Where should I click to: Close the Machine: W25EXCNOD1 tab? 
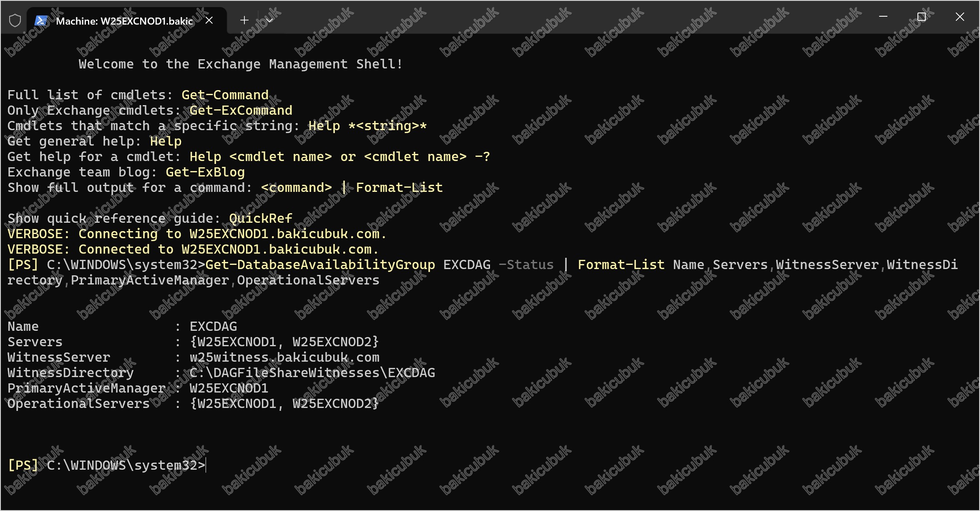(209, 20)
